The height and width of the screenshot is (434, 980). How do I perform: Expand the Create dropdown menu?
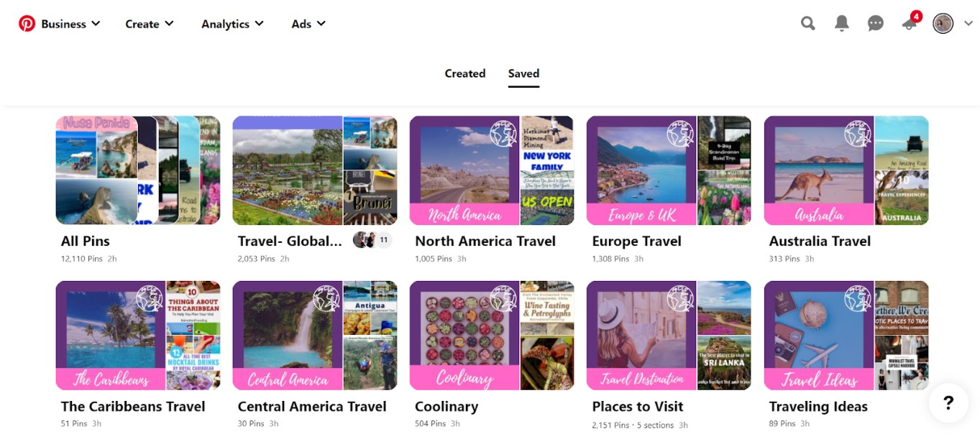(150, 24)
